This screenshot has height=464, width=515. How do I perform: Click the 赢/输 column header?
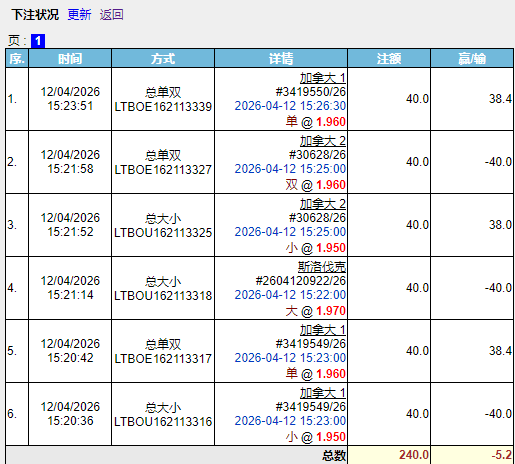point(472,59)
